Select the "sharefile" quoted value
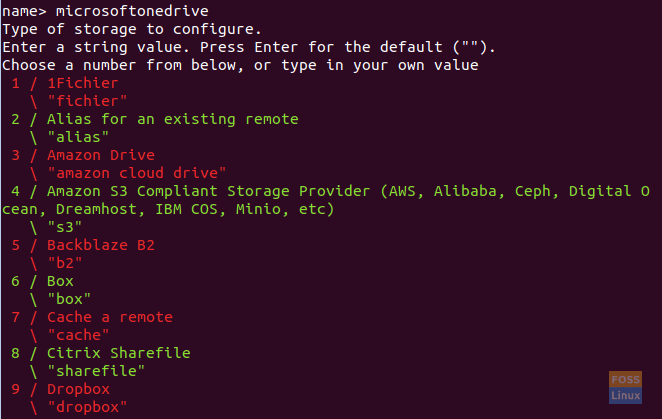 (x=96, y=371)
